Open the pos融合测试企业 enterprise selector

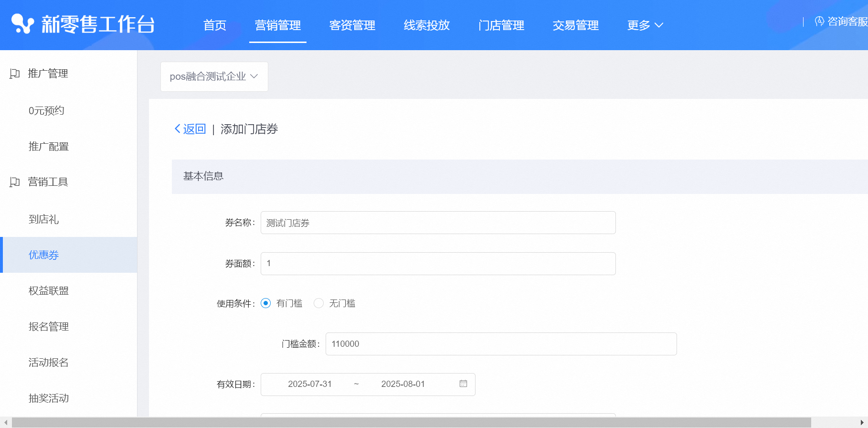214,76
